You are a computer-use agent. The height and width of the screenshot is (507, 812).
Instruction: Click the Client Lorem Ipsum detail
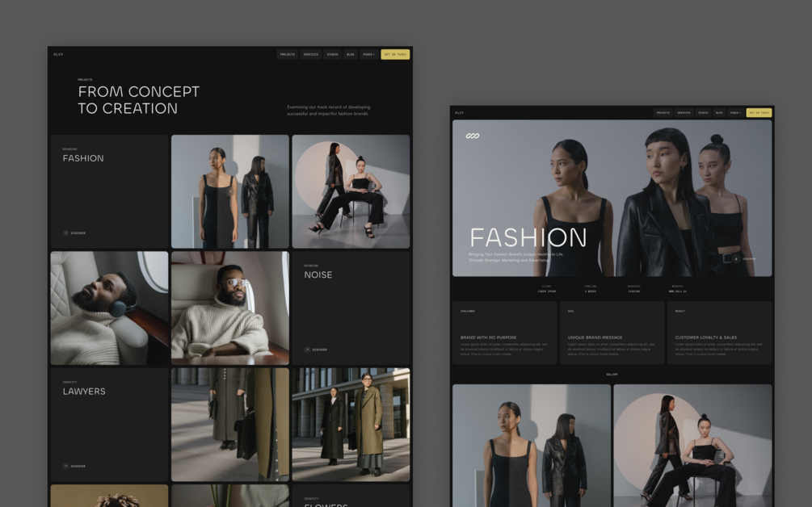[x=546, y=289]
